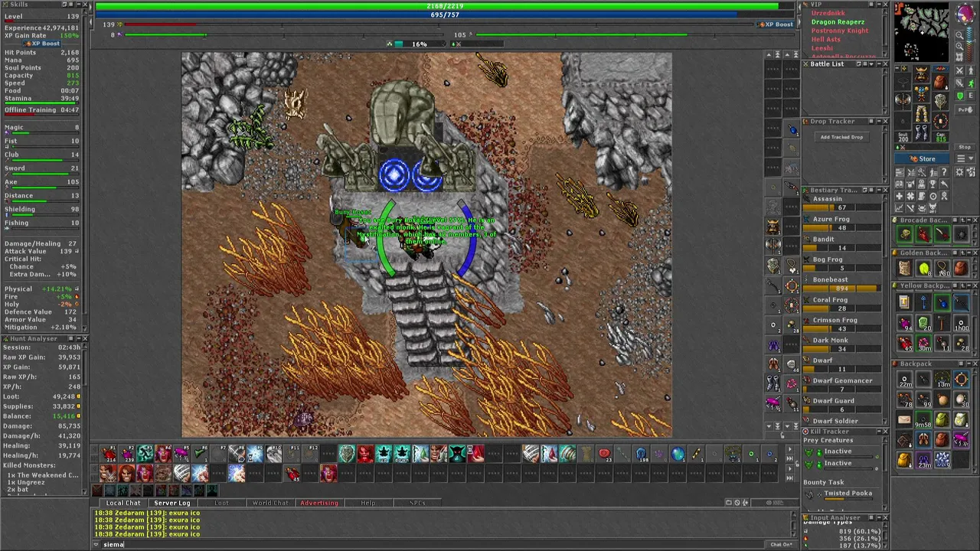
Task: Open Battle List filter dropdown arrow
Action: coord(871,64)
